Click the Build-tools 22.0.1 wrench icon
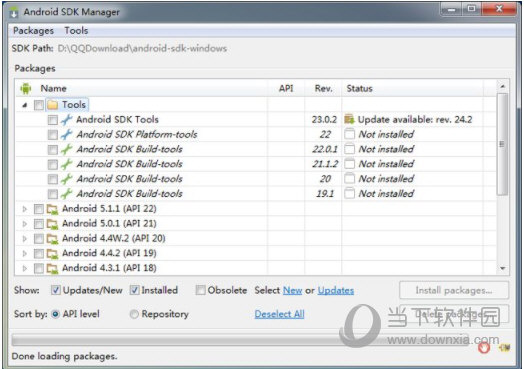Image resolution: width=524 pixels, height=369 pixels. [x=67, y=149]
